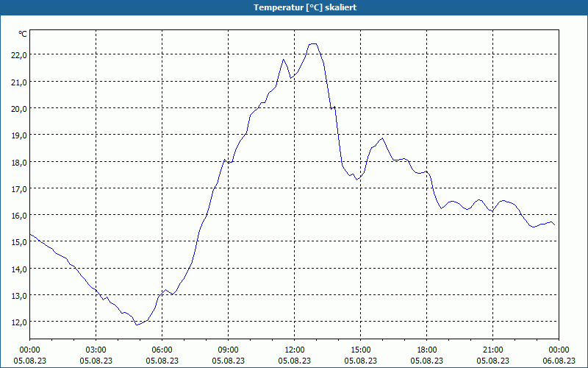Click the 19,0 temperature axis label

coord(19,135)
